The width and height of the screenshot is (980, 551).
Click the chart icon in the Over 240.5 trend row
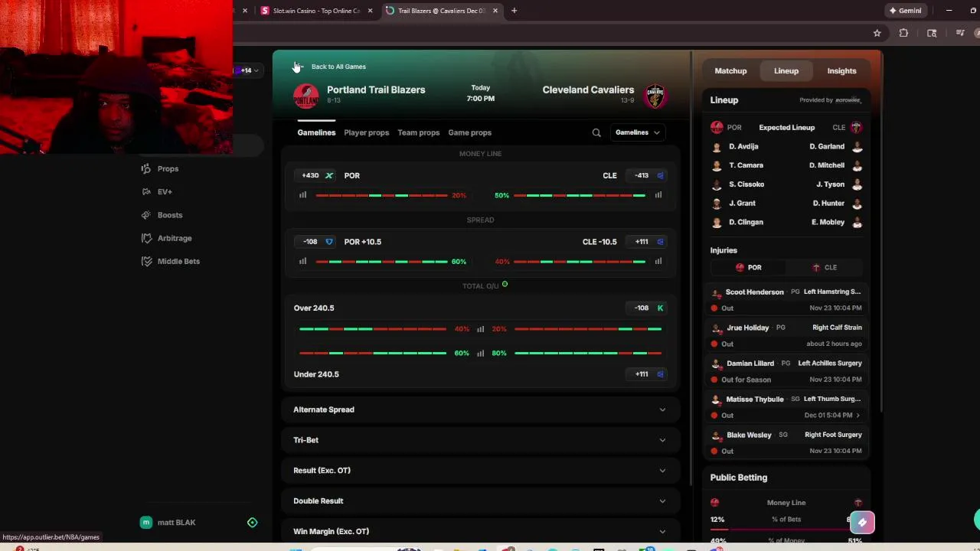click(481, 329)
